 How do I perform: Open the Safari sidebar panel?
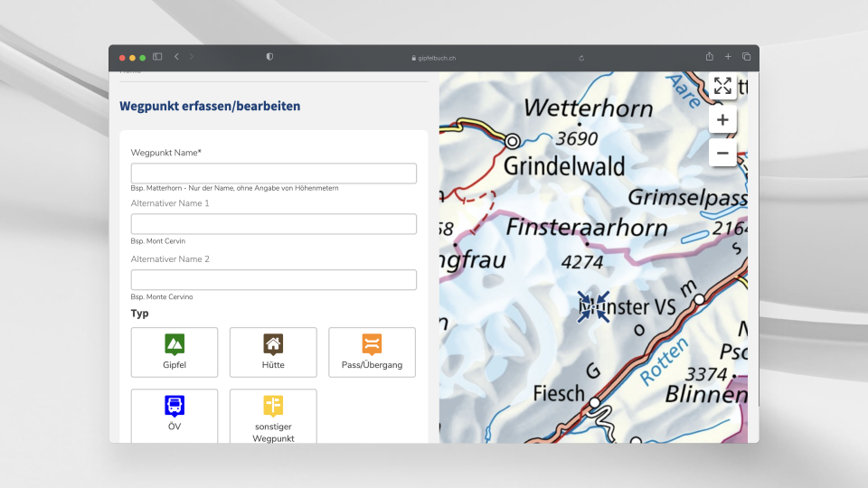[x=157, y=57]
